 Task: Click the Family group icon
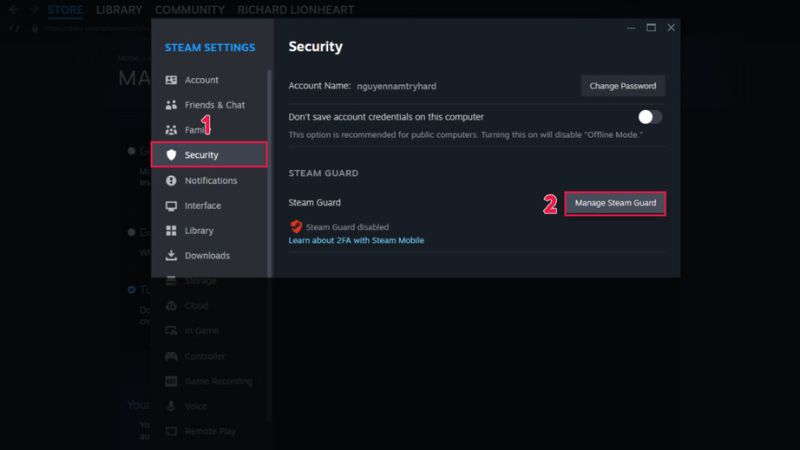[171, 130]
